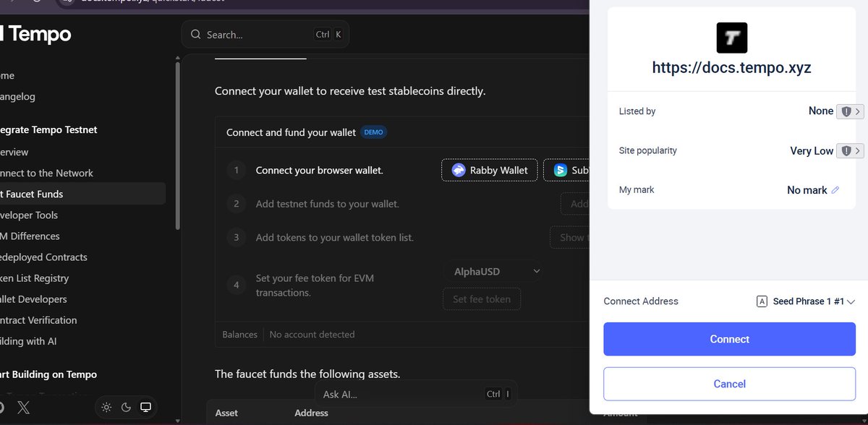Viewport: 868px width, 425px height.
Task: Click the 'Address' column header
Action: 311,413
